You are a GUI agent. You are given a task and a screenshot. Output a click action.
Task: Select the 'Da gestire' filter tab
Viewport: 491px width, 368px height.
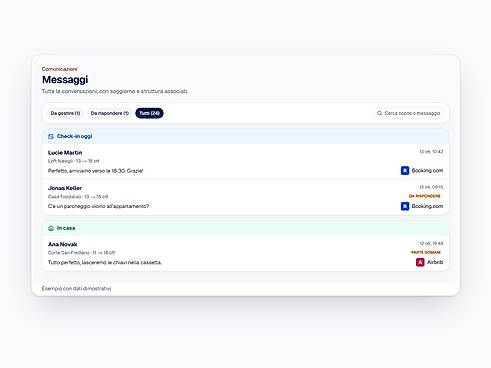click(x=65, y=113)
